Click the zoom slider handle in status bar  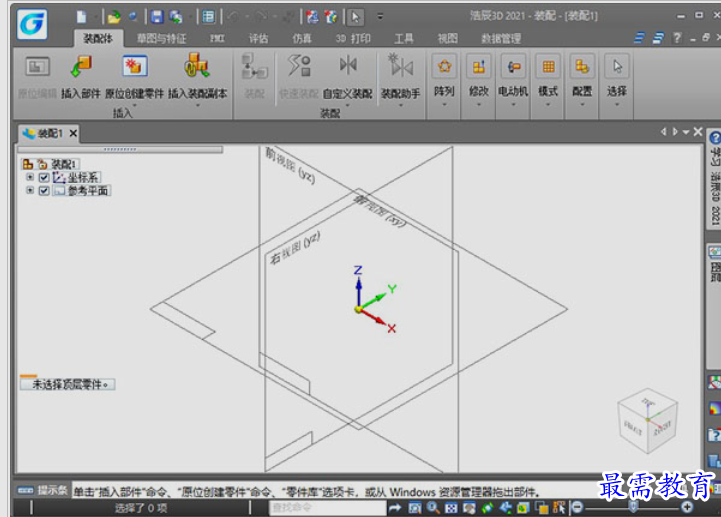633,507
